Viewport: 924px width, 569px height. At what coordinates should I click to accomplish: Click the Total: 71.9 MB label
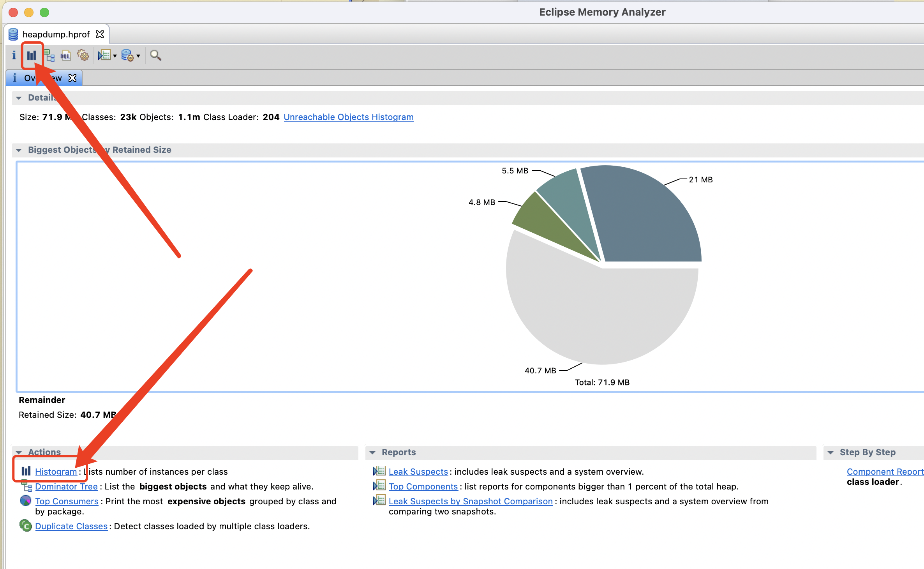pos(602,382)
